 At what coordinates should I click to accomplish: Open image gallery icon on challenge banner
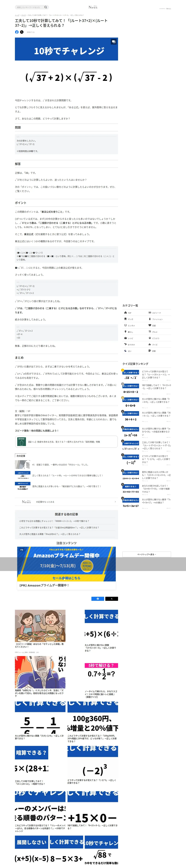point(113,42)
